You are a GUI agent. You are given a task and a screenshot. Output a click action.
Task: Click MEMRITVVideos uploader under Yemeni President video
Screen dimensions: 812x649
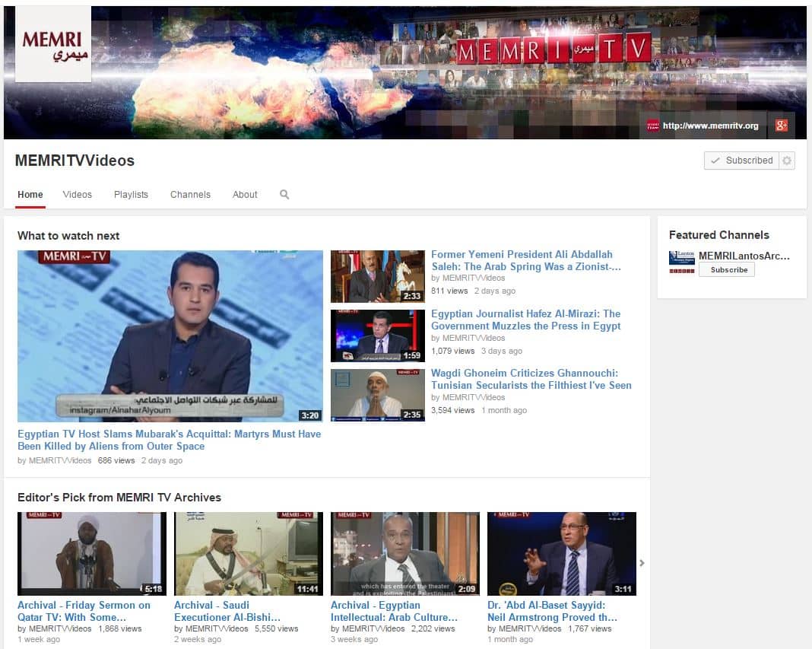click(474, 278)
